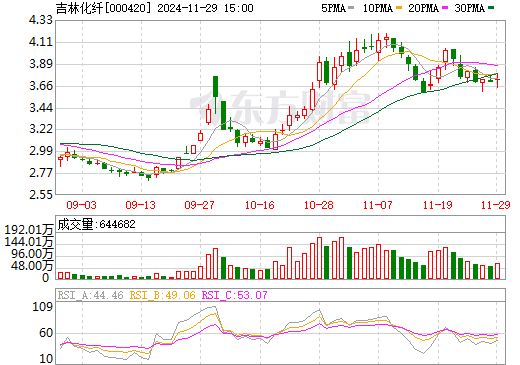Viewport: 520px width, 365px height.
Task: Click the 96.00万 volume axis label
Action: 32,254
